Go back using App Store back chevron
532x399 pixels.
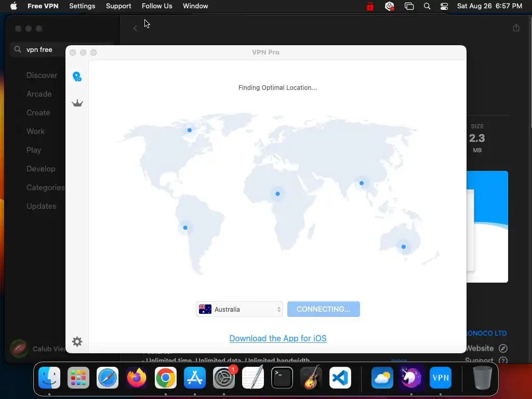pyautogui.click(x=135, y=28)
